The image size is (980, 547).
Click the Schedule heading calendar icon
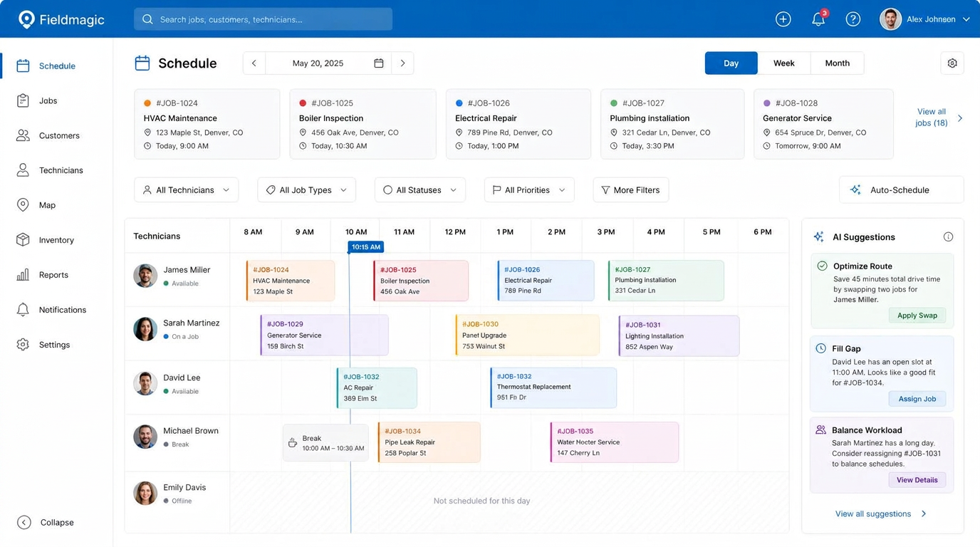click(x=142, y=63)
